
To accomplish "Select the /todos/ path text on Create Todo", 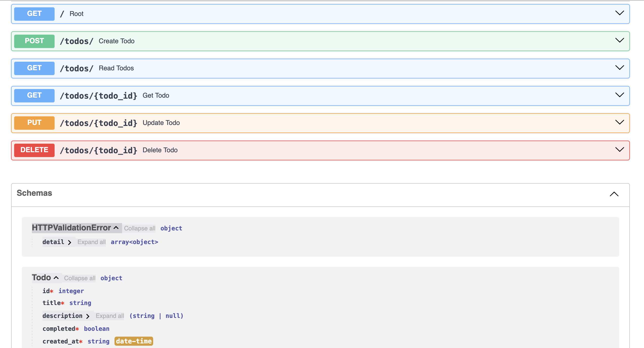I will click(x=76, y=41).
